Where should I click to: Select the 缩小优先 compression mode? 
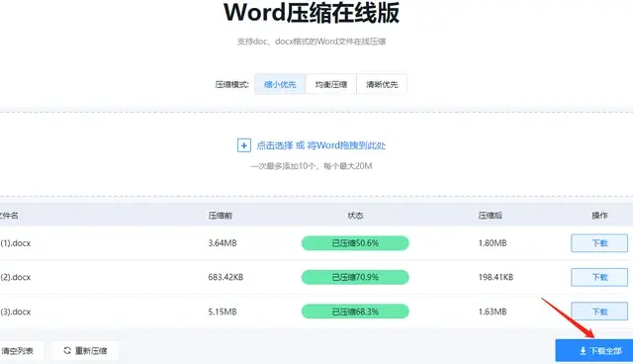tap(280, 84)
